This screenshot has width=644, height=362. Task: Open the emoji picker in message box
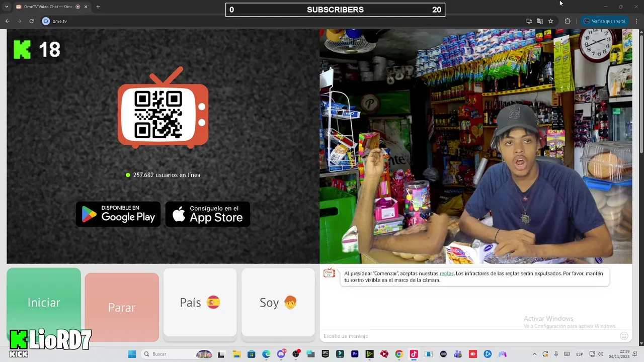click(624, 336)
